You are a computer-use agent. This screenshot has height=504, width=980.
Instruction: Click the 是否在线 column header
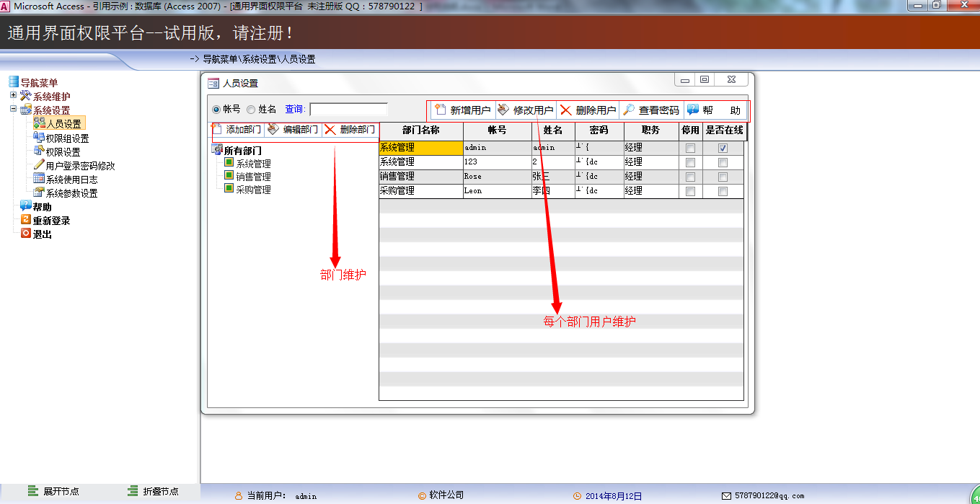point(723,131)
